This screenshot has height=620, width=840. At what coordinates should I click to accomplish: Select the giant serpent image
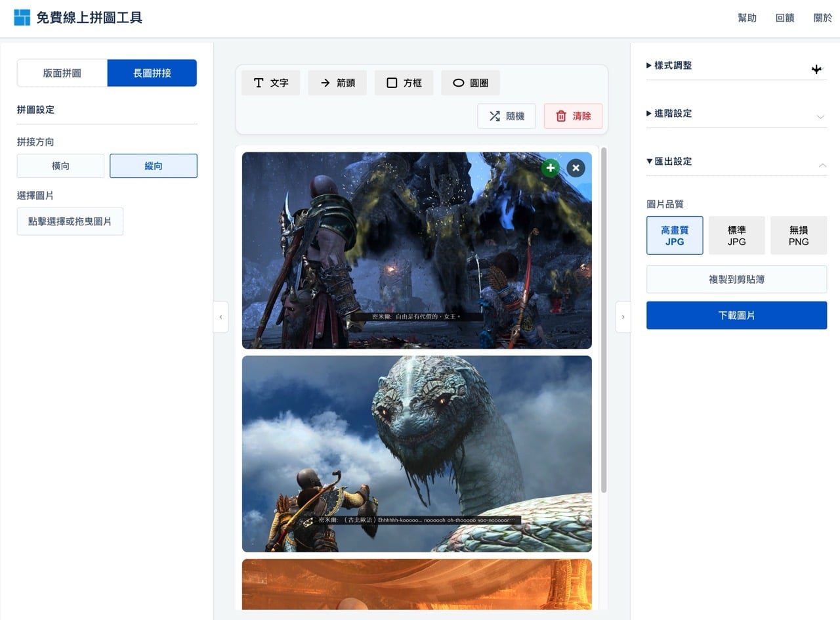[x=417, y=454]
